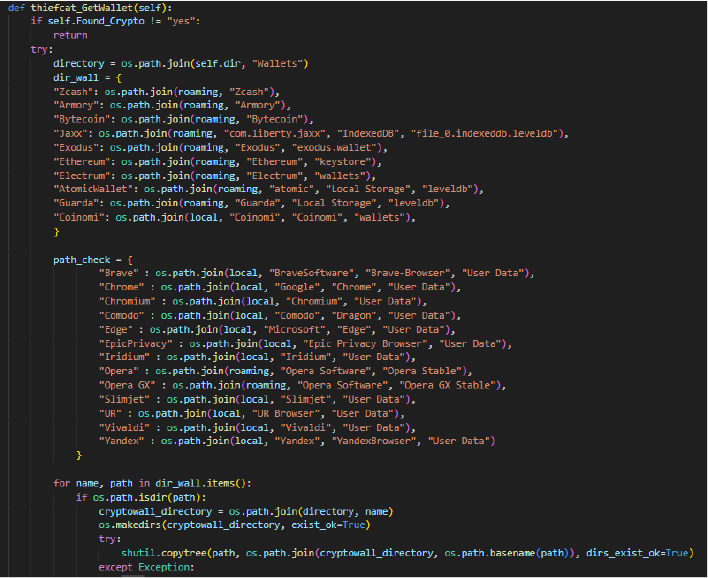Click "basename" in the copytree line
708x578 pixels.
[512, 553]
